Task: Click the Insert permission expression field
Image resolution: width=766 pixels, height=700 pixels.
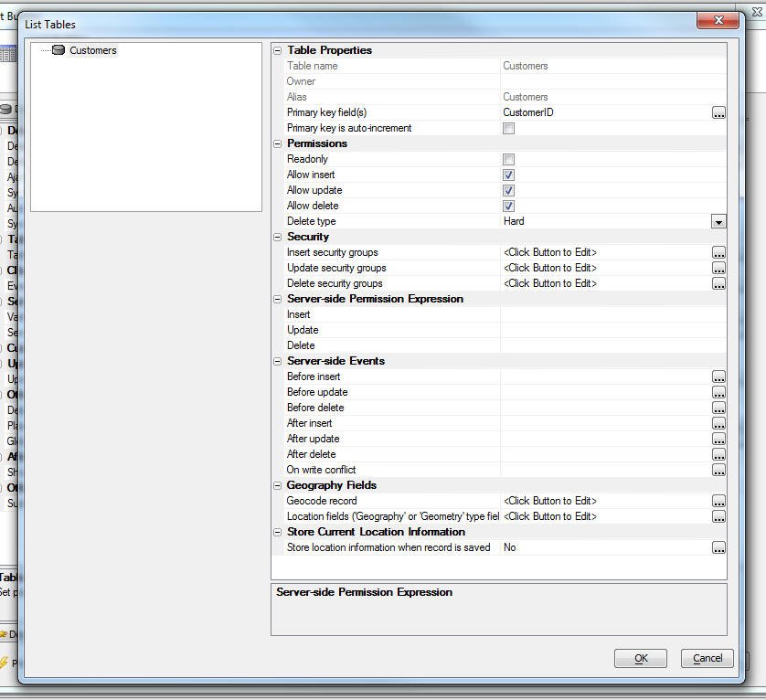Action: [x=612, y=315]
